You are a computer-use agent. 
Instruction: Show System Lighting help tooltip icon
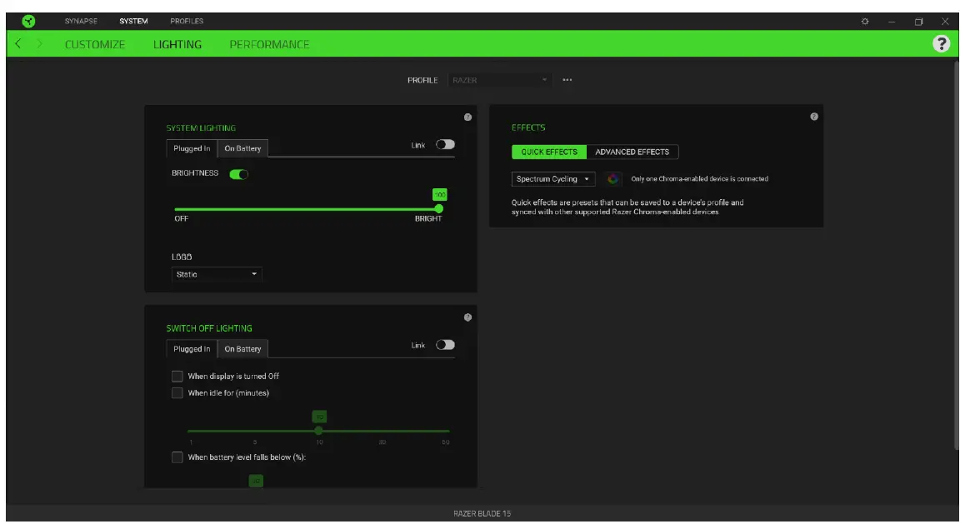[467, 117]
